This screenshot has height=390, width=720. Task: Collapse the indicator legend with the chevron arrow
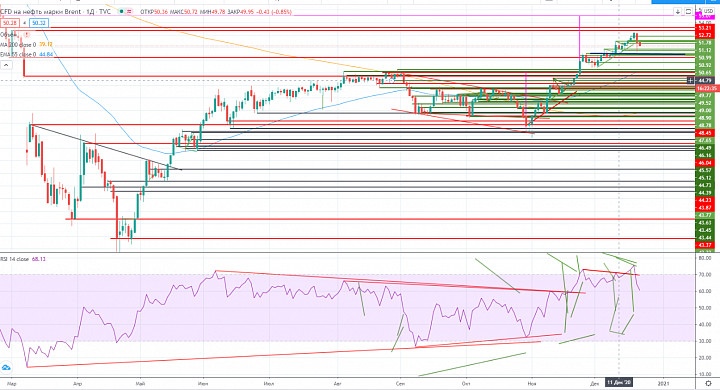pyautogui.click(x=6, y=65)
